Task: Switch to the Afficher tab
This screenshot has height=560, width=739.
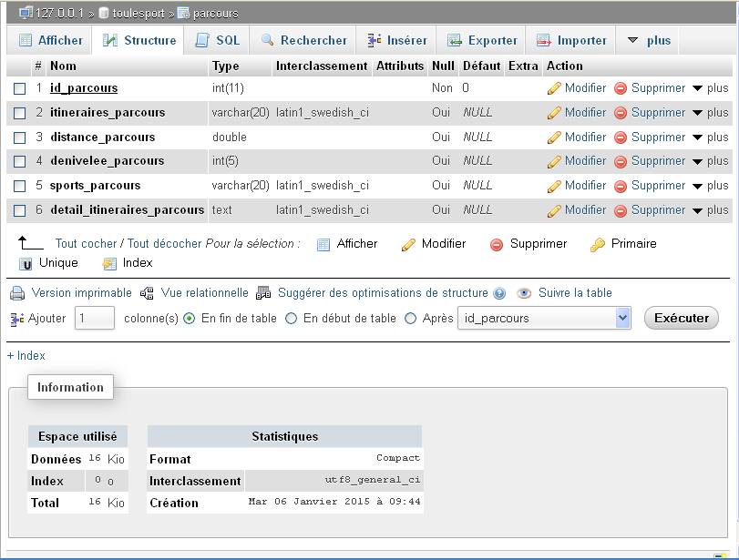Action: tap(50, 40)
